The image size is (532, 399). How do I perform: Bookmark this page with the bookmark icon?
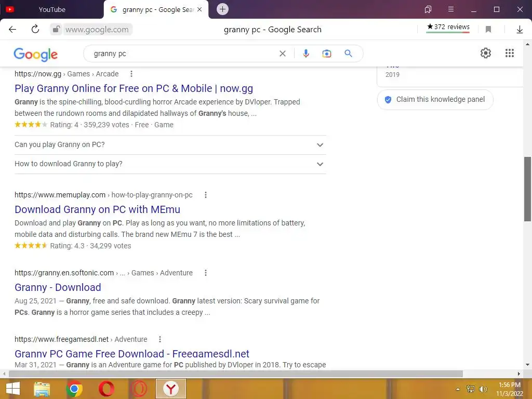coord(488,30)
